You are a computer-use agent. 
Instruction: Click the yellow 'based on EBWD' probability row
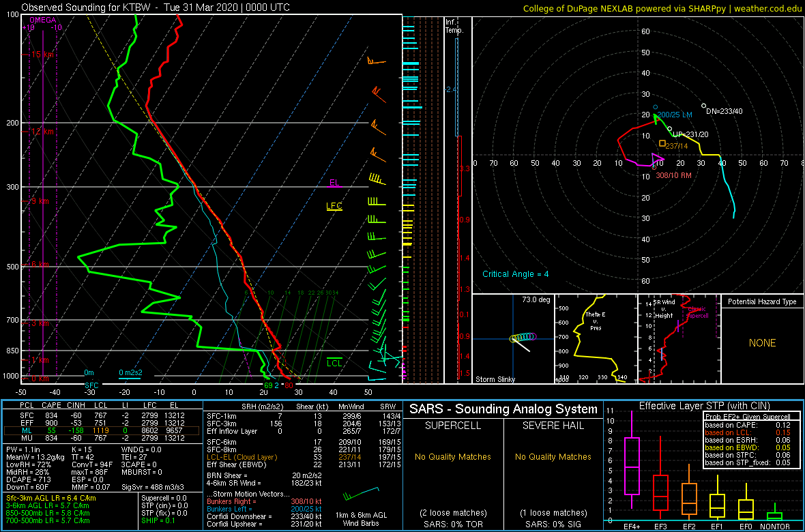747,448
